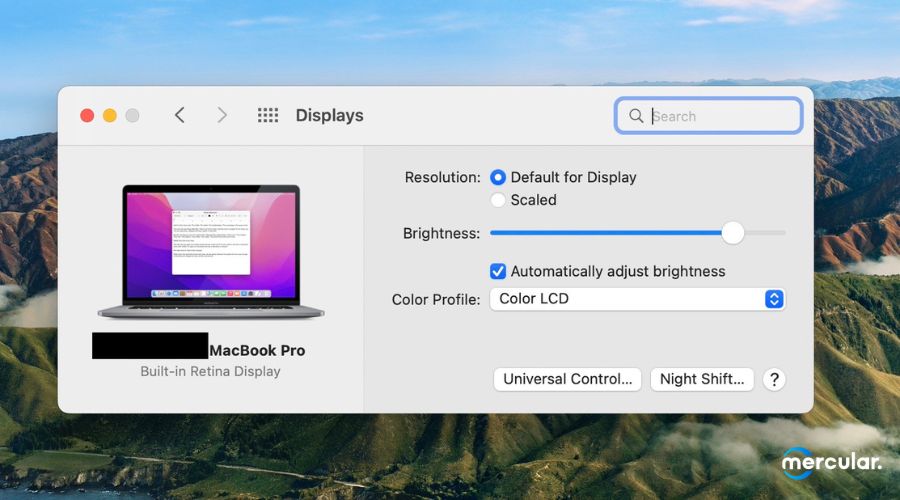This screenshot has width=900, height=500.
Task: Click the Resolution label
Action: [x=442, y=177]
